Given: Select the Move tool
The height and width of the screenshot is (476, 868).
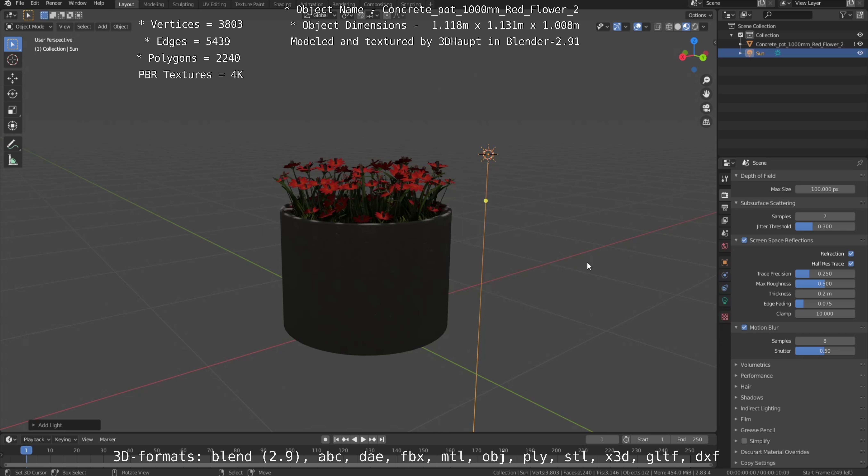Looking at the screenshot, I should (x=13, y=78).
